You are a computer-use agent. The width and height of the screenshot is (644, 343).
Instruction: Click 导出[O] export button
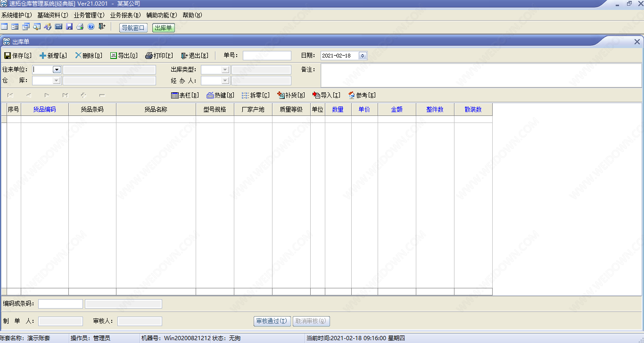point(124,56)
